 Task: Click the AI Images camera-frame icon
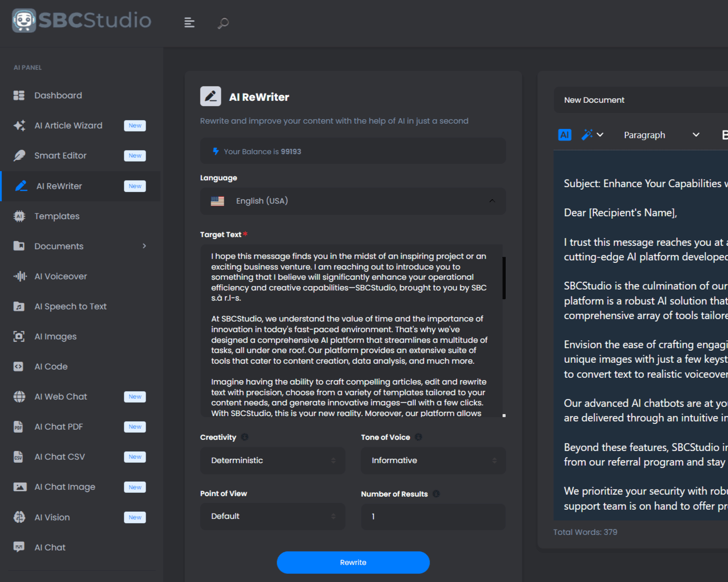[19, 337]
